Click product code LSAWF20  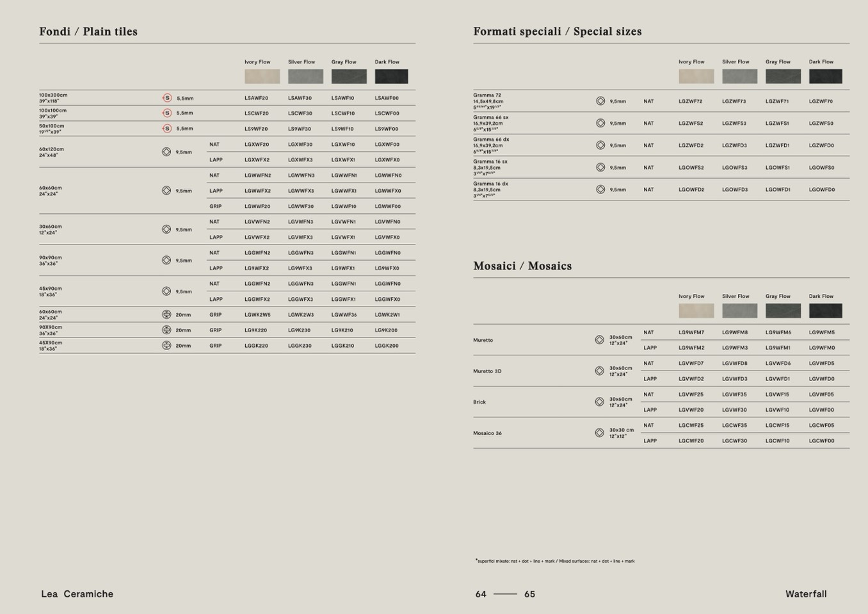(256, 98)
